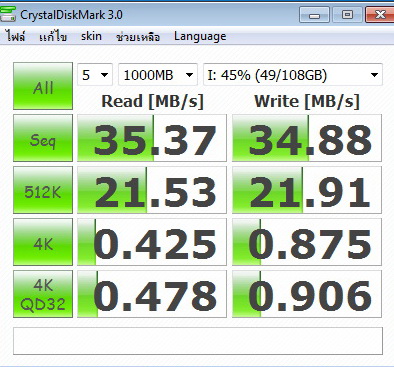Click the 512K read result 21.53
This screenshot has height=367, width=394.
(x=152, y=190)
